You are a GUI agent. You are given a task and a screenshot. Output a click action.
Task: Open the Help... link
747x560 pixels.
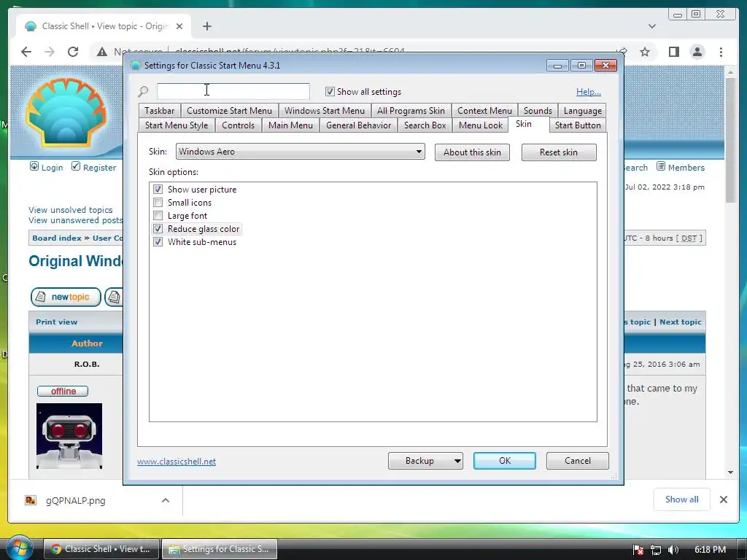pos(589,92)
